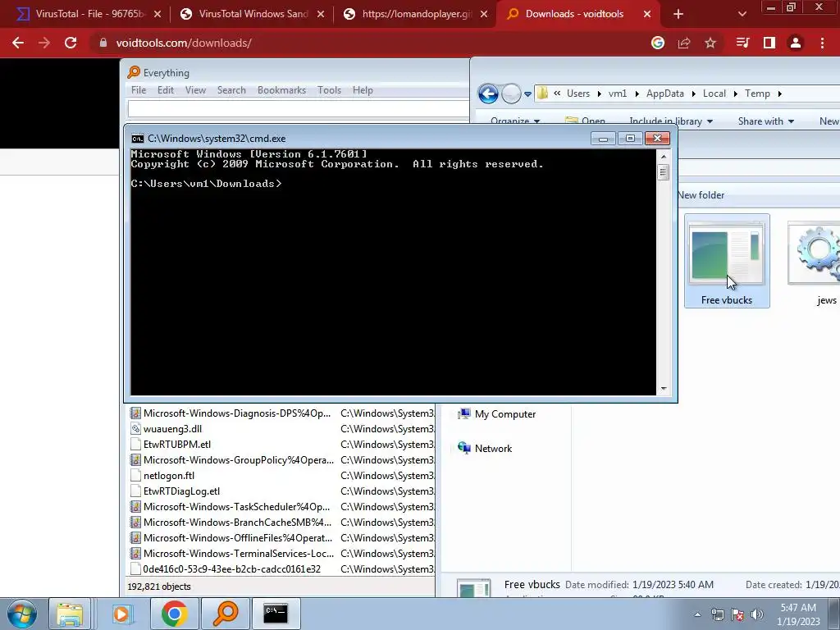Click Local in the Explorer breadcrumb
This screenshot has height=630, width=840.
[x=714, y=94]
